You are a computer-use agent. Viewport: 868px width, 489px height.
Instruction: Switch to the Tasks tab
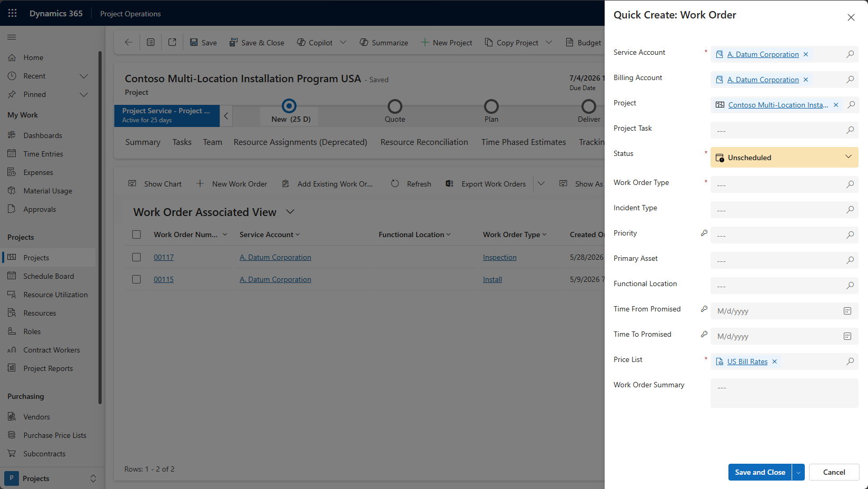(182, 142)
